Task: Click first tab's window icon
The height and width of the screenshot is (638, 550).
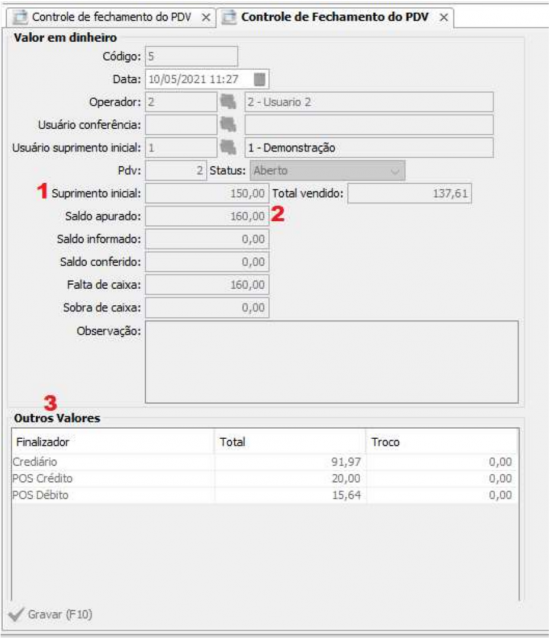Action: tap(20, 17)
